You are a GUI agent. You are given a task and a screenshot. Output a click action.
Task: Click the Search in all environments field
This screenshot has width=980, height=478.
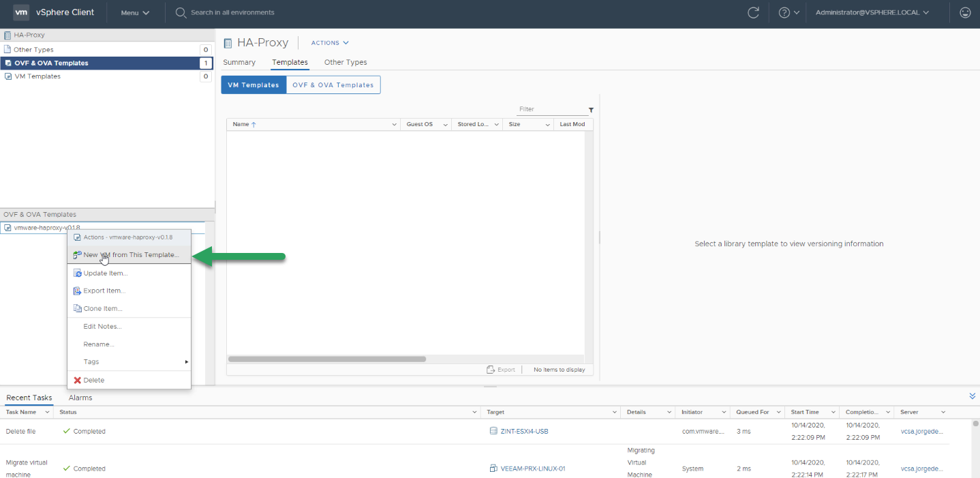(x=232, y=12)
